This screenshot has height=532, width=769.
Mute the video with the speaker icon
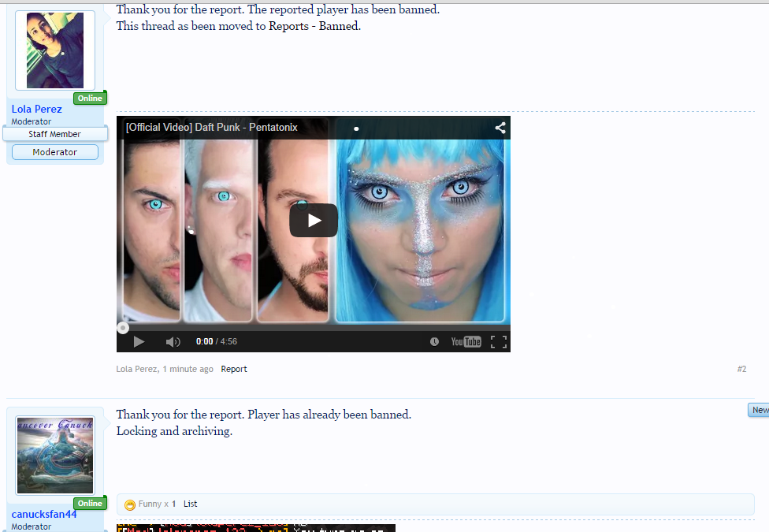tap(173, 341)
